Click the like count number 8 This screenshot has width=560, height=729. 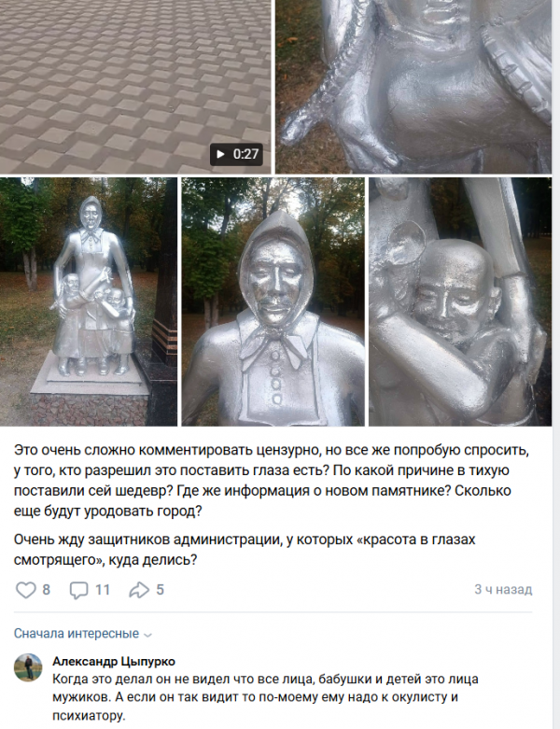click(46, 590)
